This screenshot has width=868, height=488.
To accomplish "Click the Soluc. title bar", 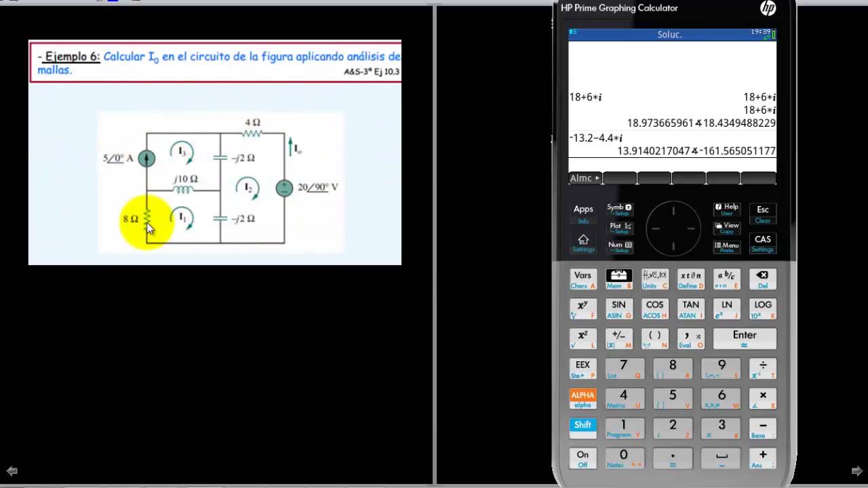I will (672, 35).
